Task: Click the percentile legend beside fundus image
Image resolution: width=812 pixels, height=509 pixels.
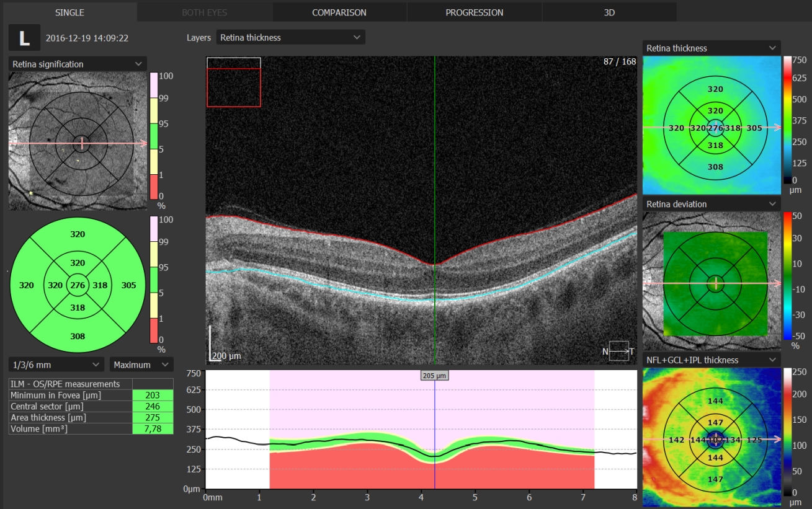Action: pyautogui.click(x=154, y=136)
